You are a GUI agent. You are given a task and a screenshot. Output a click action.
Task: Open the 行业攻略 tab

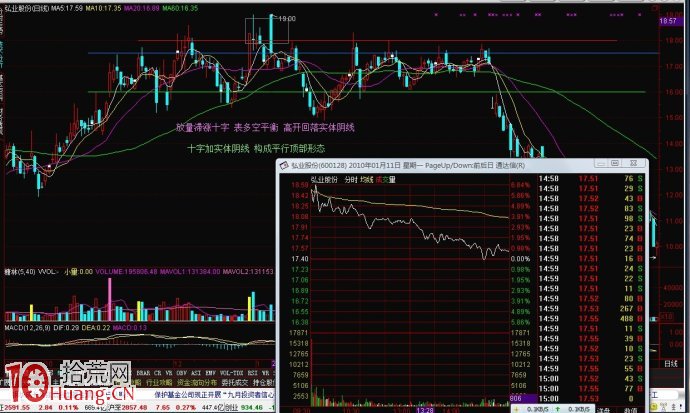point(159,383)
